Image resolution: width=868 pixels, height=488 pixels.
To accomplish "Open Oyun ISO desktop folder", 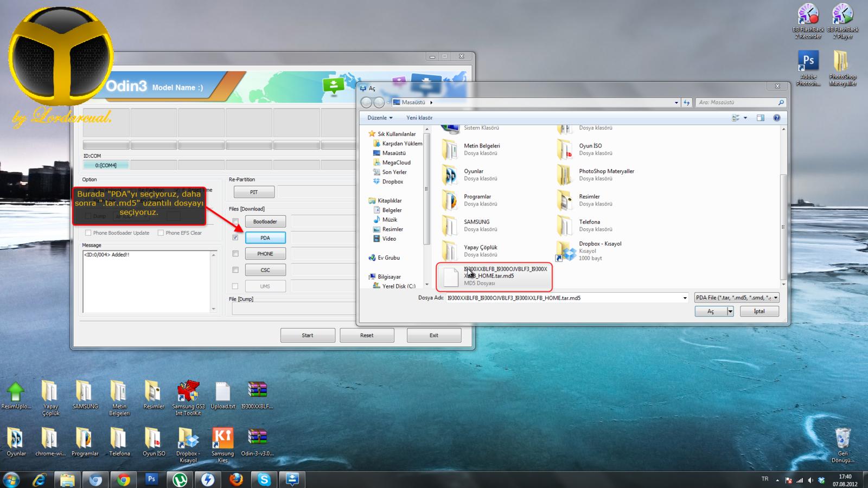I will (x=154, y=442).
